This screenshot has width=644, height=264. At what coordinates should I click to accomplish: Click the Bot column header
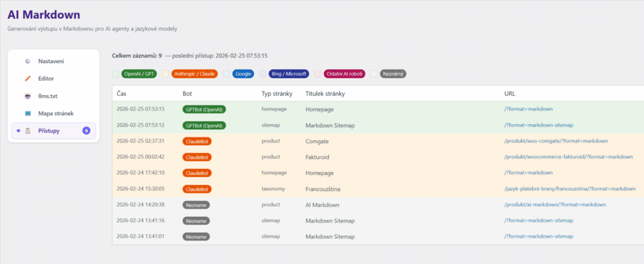(187, 94)
